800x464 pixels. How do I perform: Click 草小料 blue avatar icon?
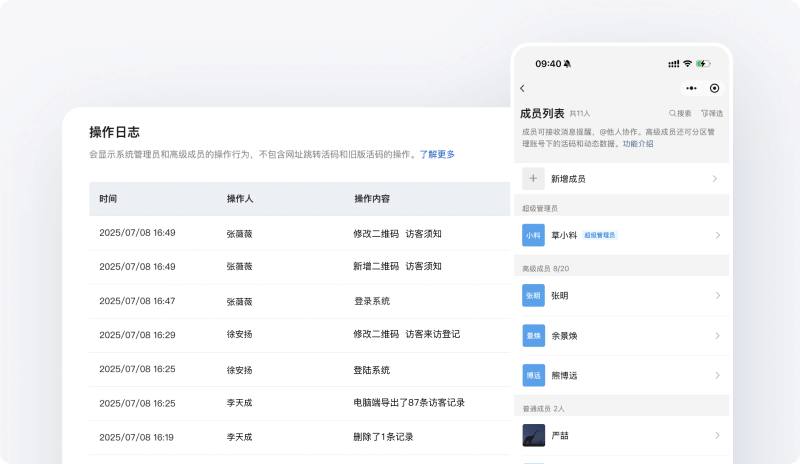coord(533,235)
